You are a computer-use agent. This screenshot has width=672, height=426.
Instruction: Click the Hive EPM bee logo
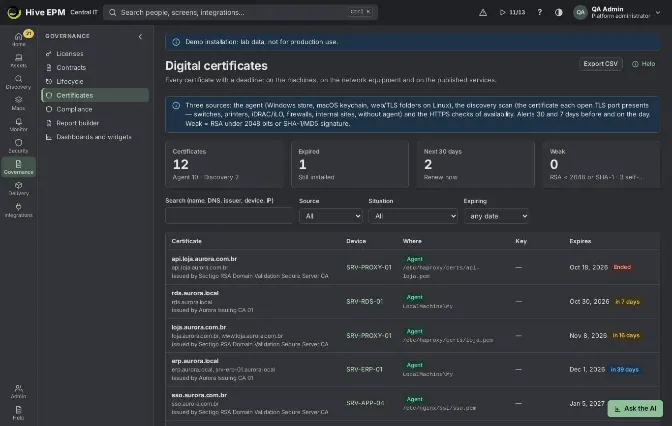(x=14, y=12)
